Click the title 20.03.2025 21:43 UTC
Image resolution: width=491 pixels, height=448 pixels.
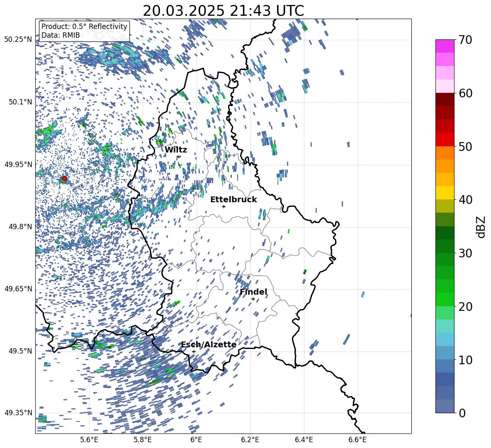click(x=224, y=11)
